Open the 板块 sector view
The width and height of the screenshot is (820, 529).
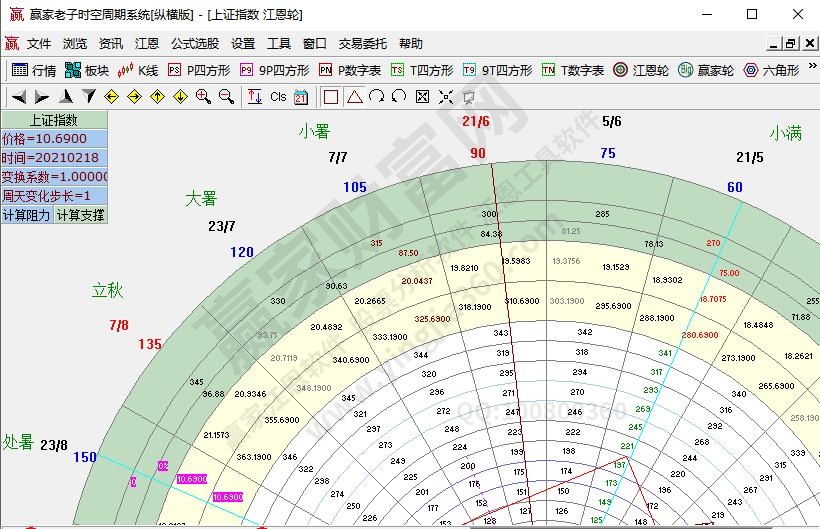(x=87, y=70)
